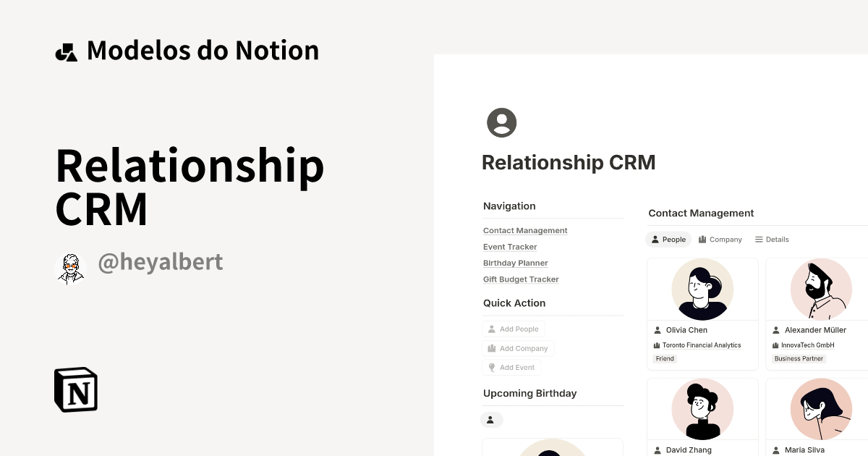Select the building icon on the Add Company button
This screenshot has height=456, width=868.
(493, 348)
